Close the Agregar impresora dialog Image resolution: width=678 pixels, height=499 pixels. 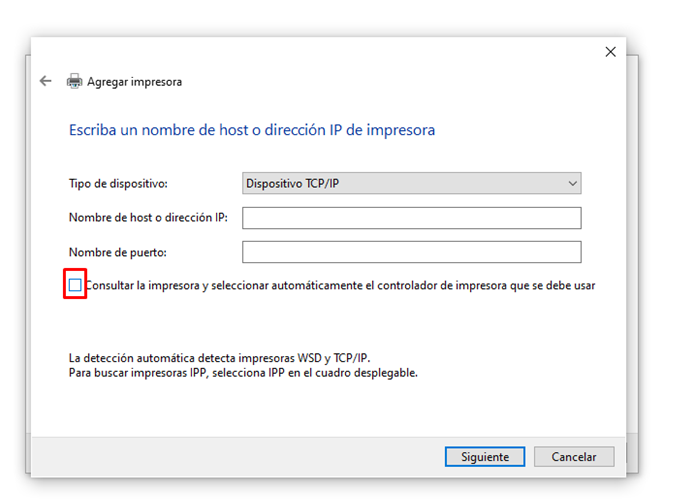click(611, 52)
